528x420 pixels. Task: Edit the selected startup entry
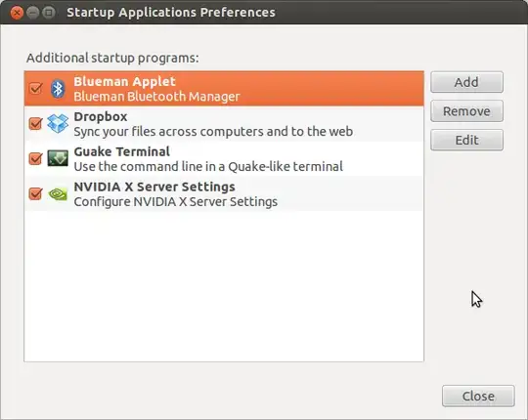(x=466, y=140)
